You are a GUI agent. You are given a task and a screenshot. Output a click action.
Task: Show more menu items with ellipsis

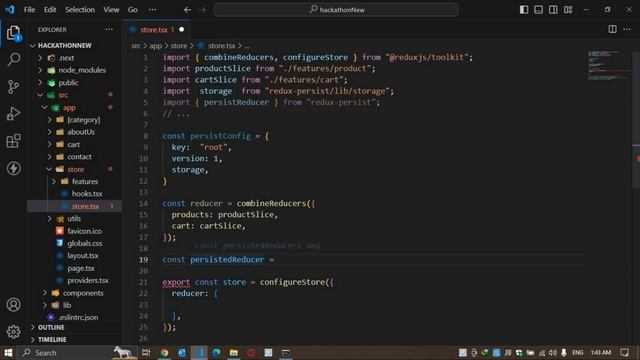click(x=152, y=9)
